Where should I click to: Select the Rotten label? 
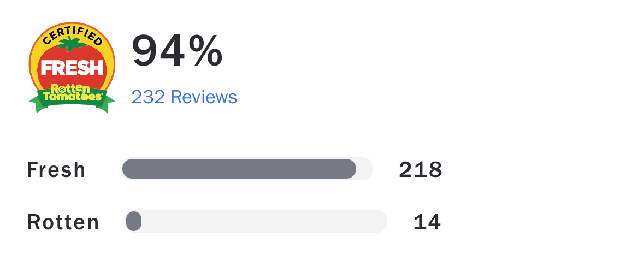pyautogui.click(x=63, y=222)
